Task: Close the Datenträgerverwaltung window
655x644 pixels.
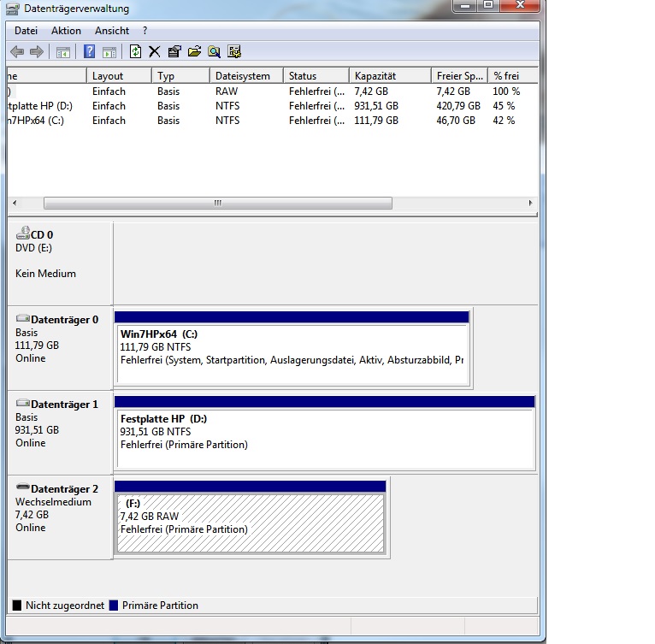Action: [x=520, y=6]
